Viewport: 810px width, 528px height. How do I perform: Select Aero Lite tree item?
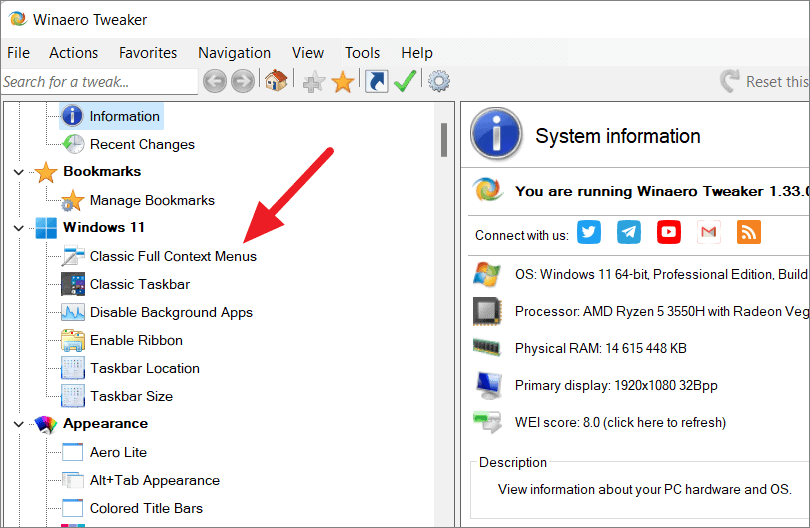(118, 452)
